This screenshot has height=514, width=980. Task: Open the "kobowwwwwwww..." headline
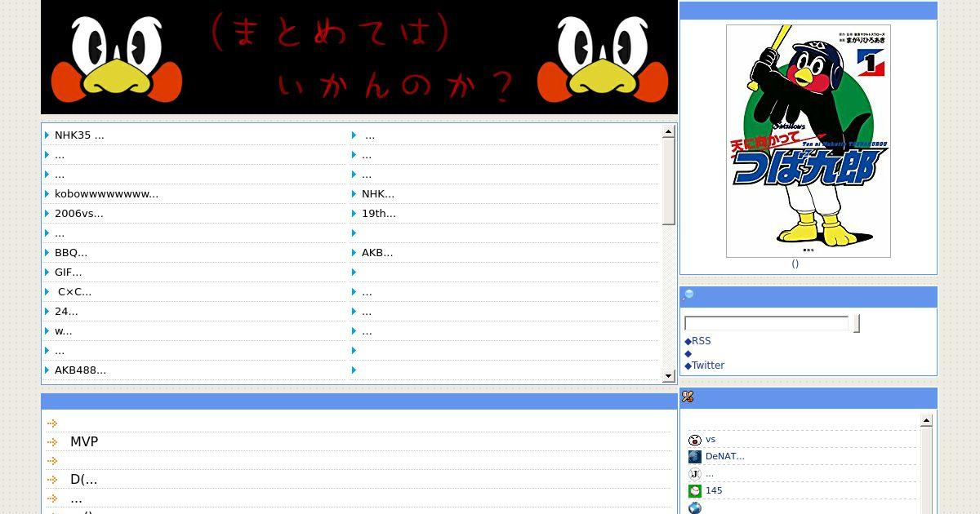coord(106,194)
